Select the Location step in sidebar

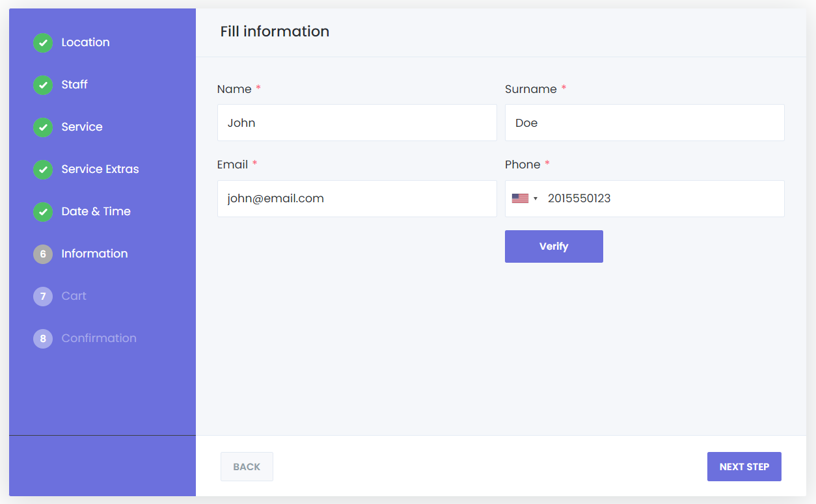(x=85, y=42)
